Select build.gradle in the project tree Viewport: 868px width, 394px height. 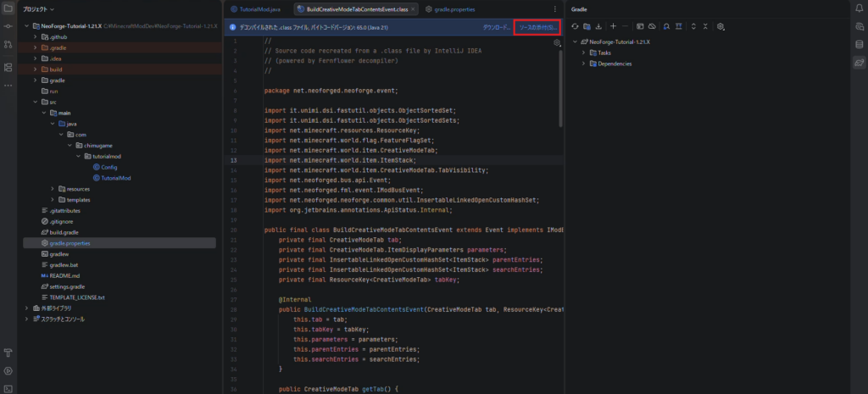(64, 231)
